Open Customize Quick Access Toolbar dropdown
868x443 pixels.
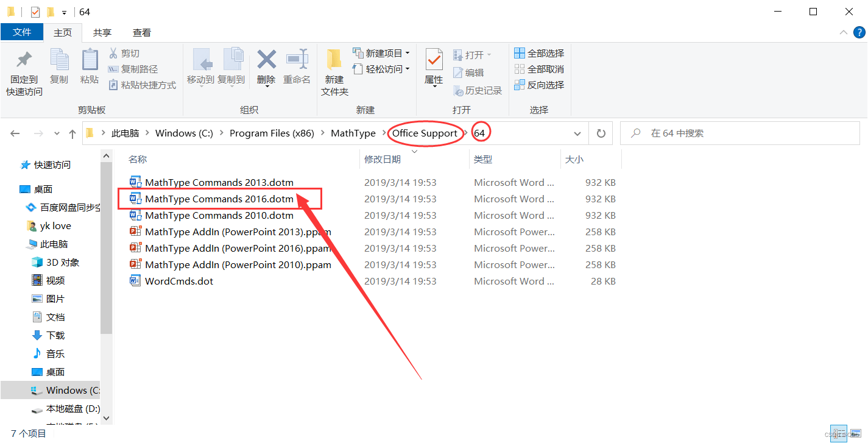tap(64, 12)
